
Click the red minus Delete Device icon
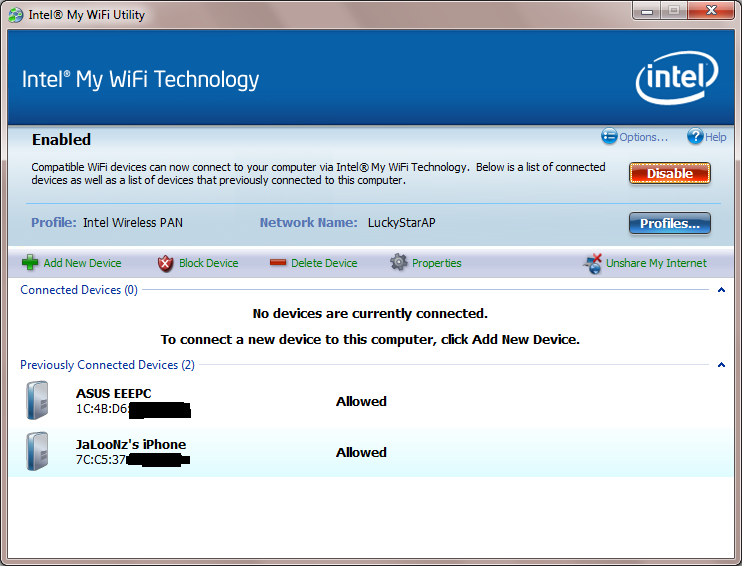point(278,262)
